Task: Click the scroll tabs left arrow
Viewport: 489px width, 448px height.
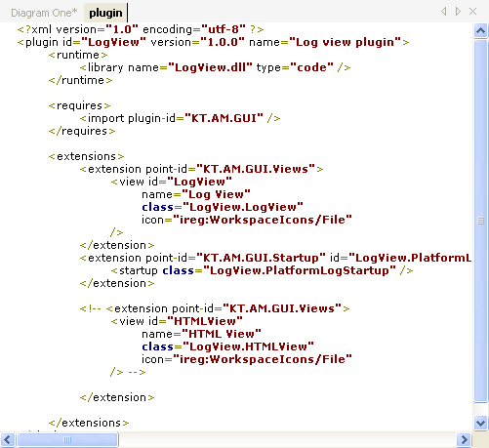Action: [x=443, y=12]
